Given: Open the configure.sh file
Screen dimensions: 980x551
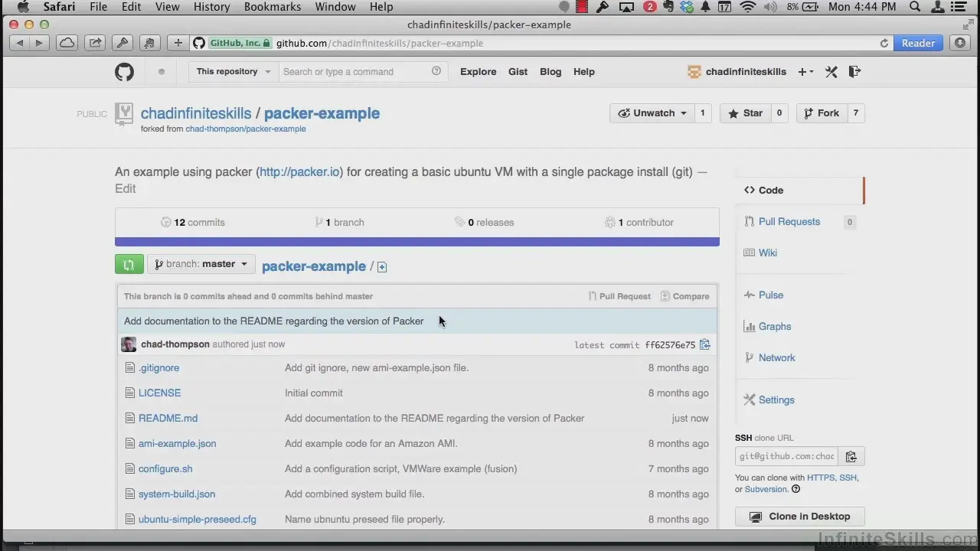Looking at the screenshot, I should pyautogui.click(x=165, y=469).
